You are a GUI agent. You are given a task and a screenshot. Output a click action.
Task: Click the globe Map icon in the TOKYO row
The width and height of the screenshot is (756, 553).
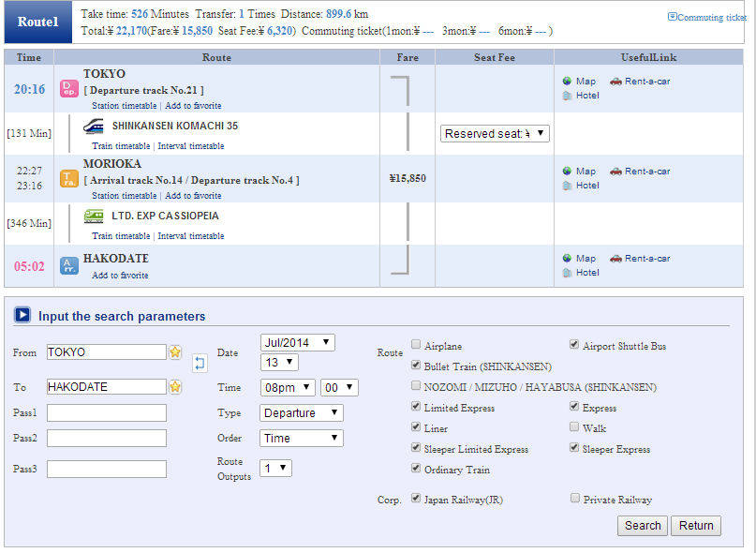(567, 81)
